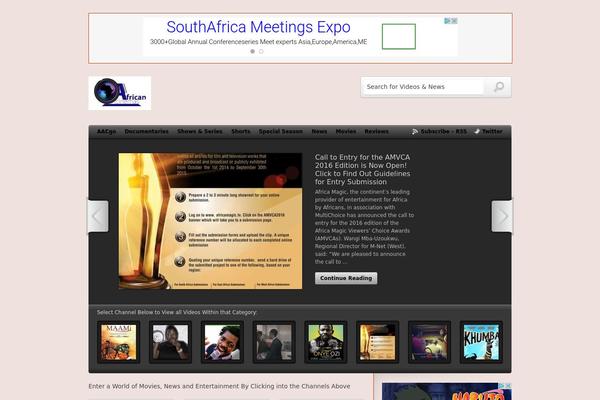Focus the Search for Videos & News field
Screen dimensions: 600x400
pos(422,87)
